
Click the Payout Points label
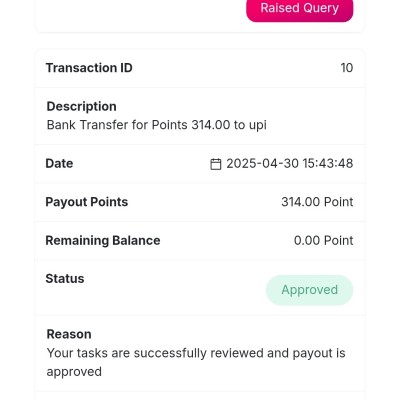point(87,202)
